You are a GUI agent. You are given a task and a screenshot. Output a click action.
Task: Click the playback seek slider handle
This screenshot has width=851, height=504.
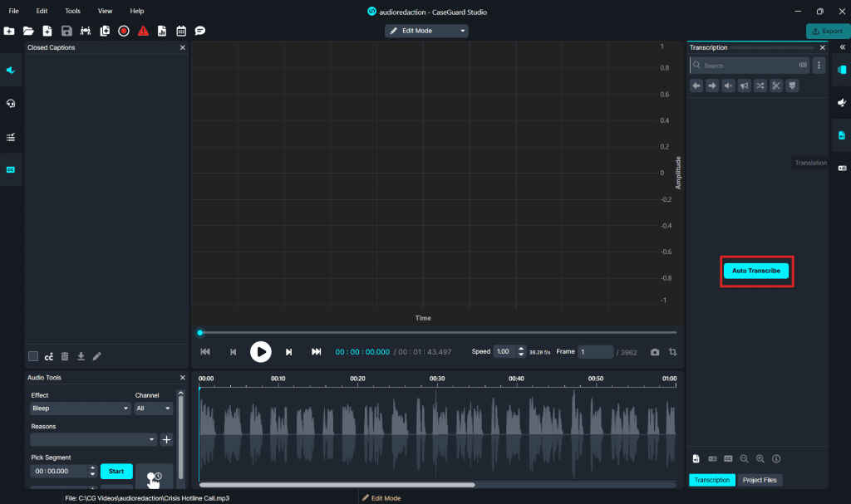(200, 333)
